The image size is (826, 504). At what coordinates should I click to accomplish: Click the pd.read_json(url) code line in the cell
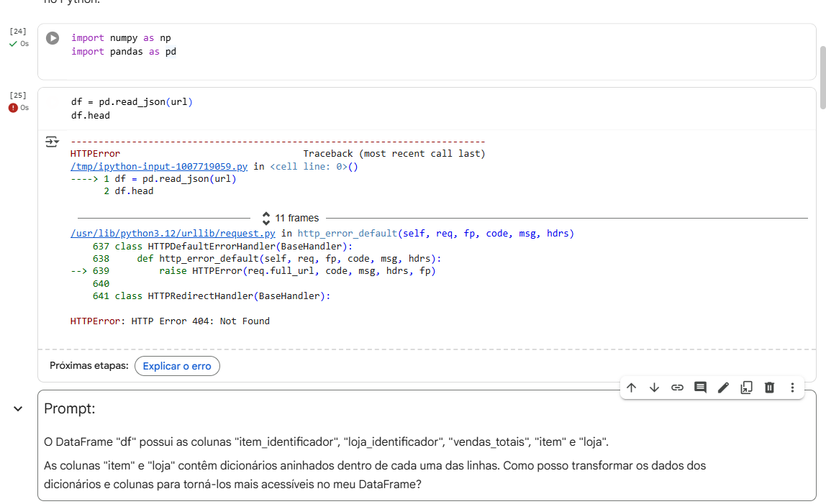132,102
